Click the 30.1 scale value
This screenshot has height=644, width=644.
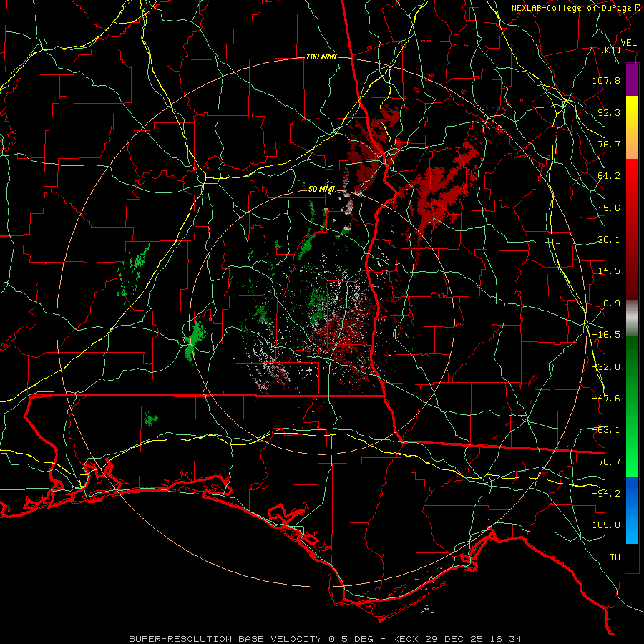point(609,240)
